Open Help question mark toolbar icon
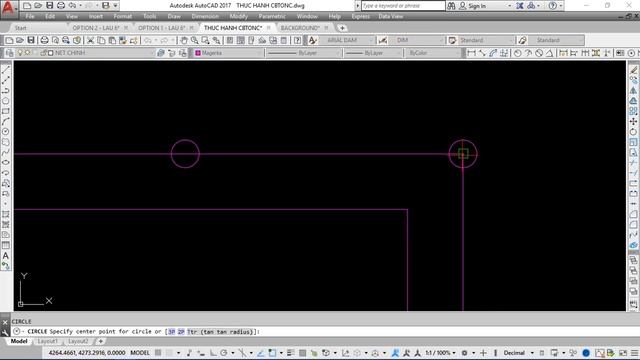 point(298,40)
